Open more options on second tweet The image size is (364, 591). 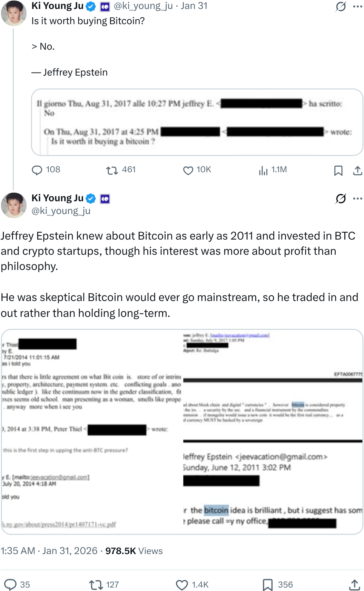point(357,198)
